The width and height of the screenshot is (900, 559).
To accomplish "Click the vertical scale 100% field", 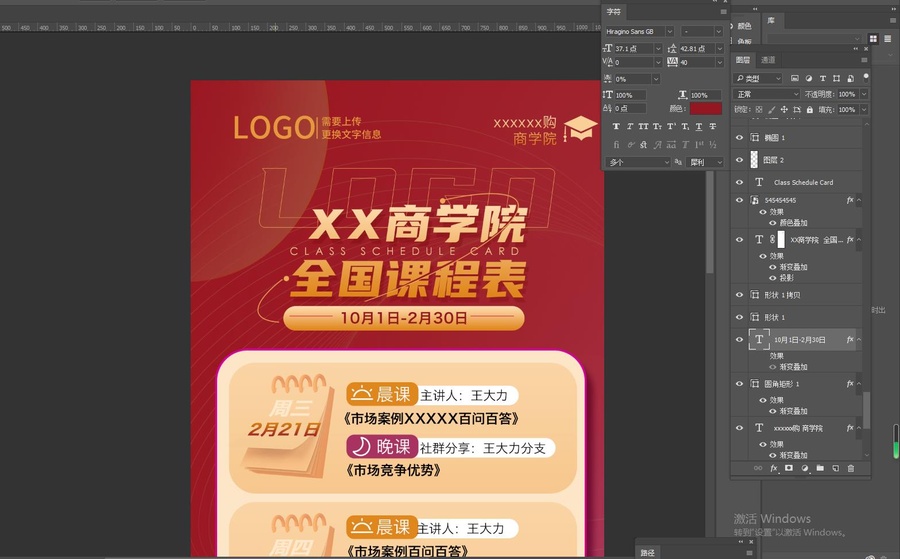I will click(630, 95).
